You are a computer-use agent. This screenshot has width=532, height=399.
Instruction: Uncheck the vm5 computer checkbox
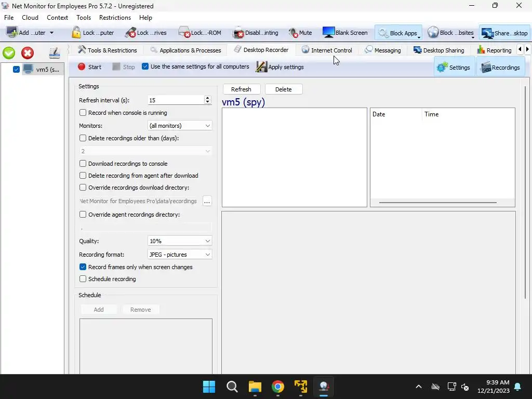coord(16,69)
